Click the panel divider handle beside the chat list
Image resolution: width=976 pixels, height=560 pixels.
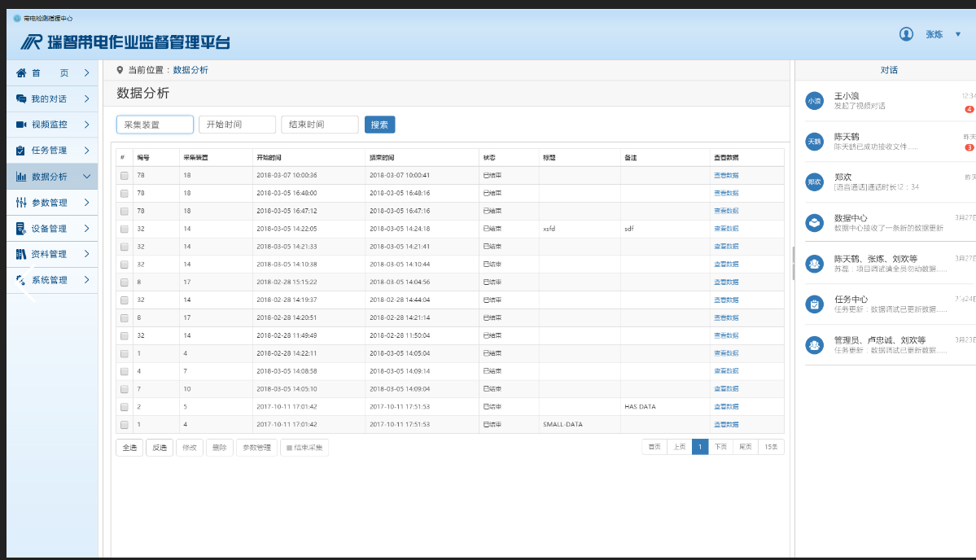[x=793, y=264]
